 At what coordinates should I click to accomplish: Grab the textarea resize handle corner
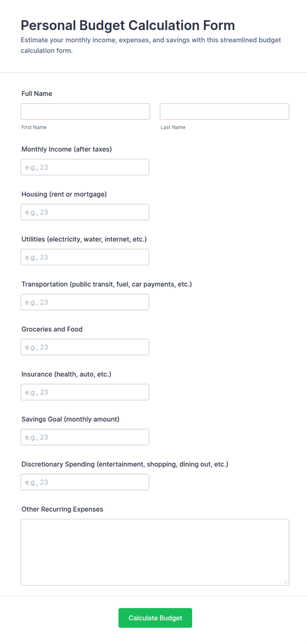point(286,582)
